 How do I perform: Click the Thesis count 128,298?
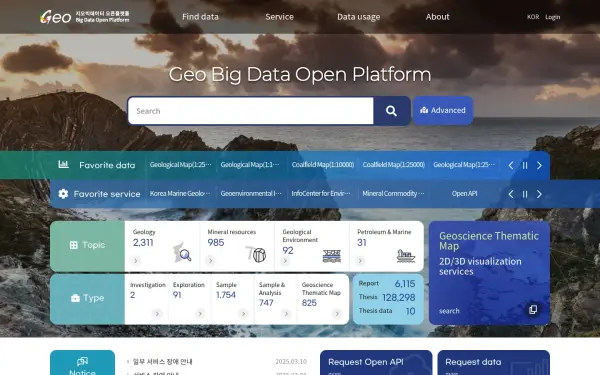point(398,298)
